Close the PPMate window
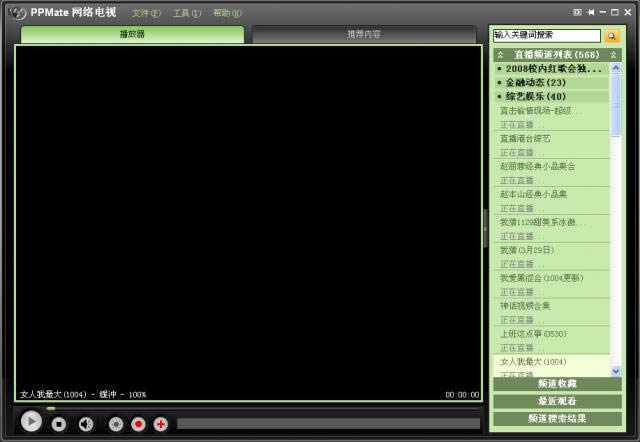Viewport: 640px width, 442px height. click(x=628, y=12)
